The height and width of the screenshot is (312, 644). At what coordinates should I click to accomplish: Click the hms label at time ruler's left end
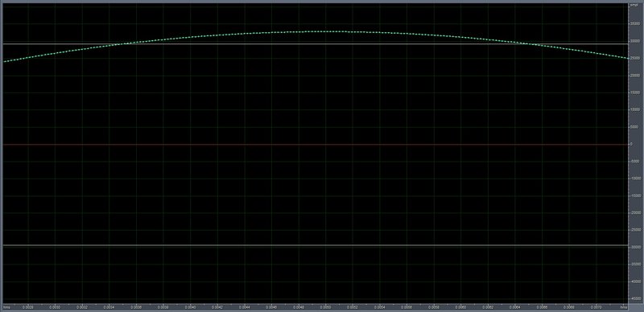tap(6, 306)
